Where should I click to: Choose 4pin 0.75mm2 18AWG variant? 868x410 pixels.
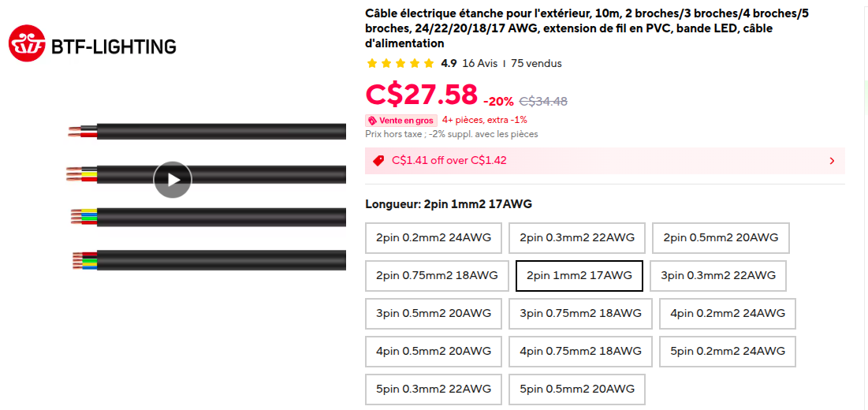[580, 352]
